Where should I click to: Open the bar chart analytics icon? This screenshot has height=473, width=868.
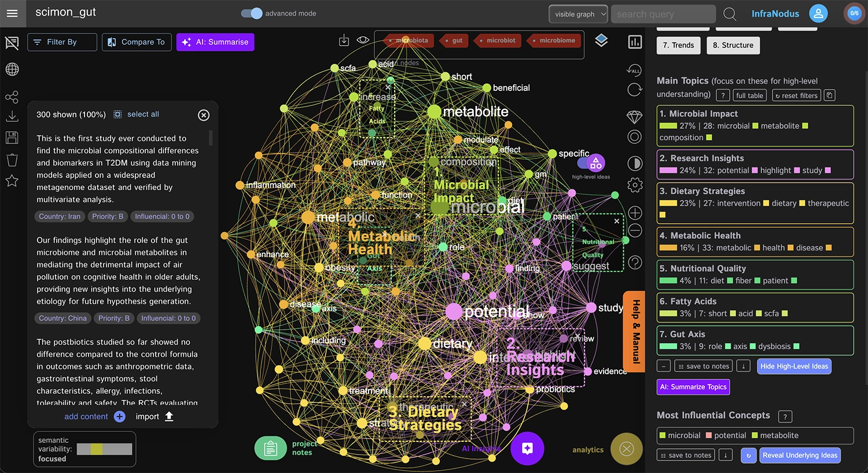[635, 42]
